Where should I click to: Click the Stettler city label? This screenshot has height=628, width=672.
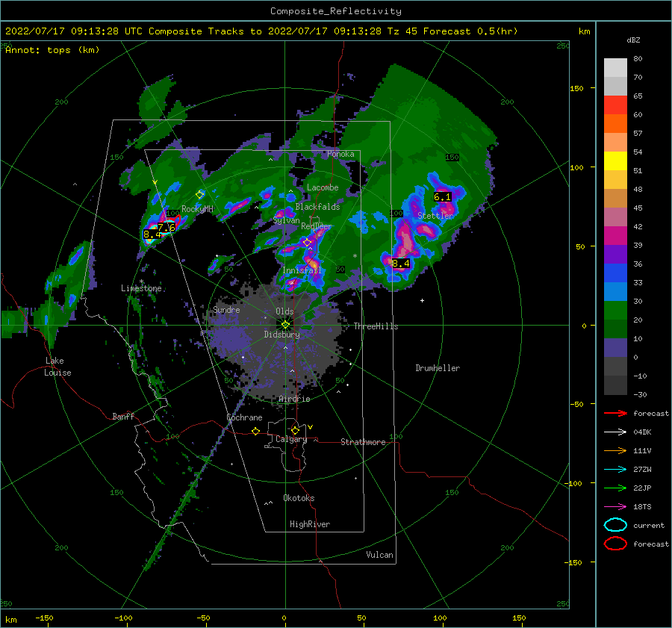[x=435, y=216]
